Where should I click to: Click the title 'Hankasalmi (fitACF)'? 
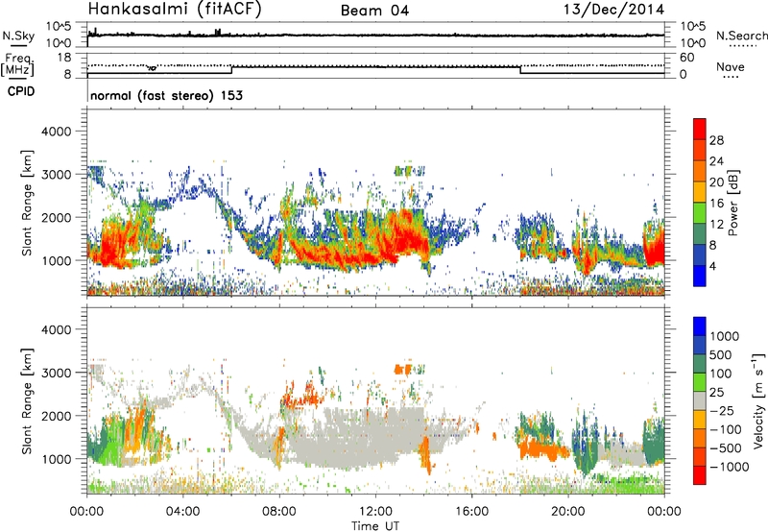175,10
